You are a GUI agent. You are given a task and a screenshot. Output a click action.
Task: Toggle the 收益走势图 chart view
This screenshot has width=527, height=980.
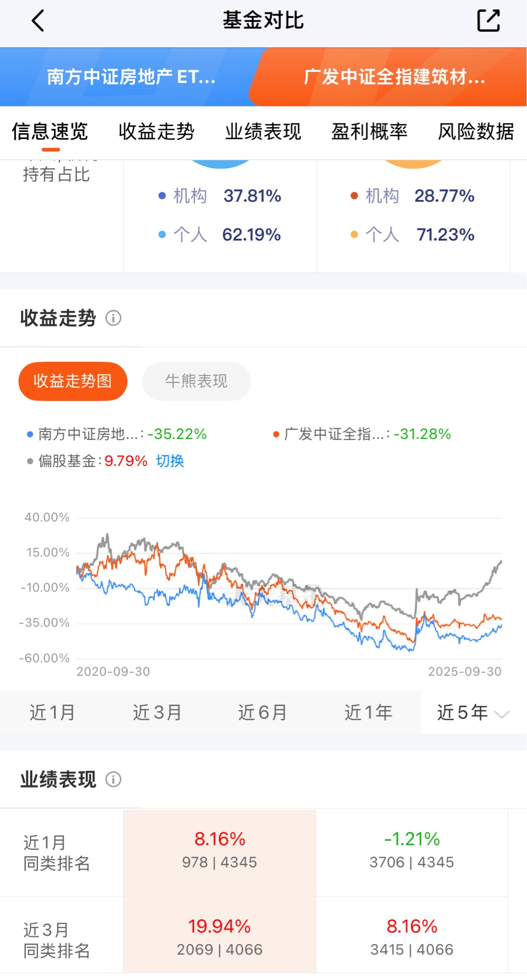click(x=73, y=381)
